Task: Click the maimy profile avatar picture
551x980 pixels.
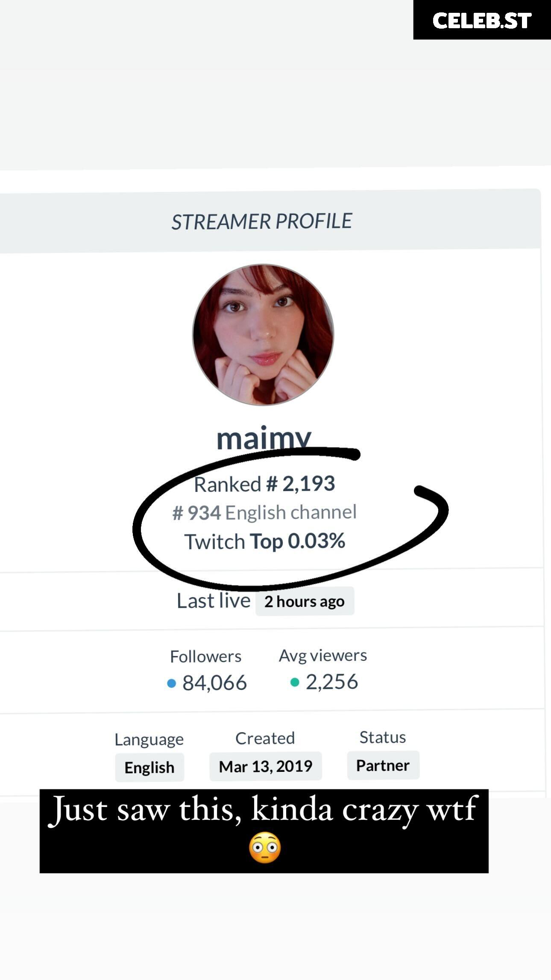Action: [x=263, y=335]
